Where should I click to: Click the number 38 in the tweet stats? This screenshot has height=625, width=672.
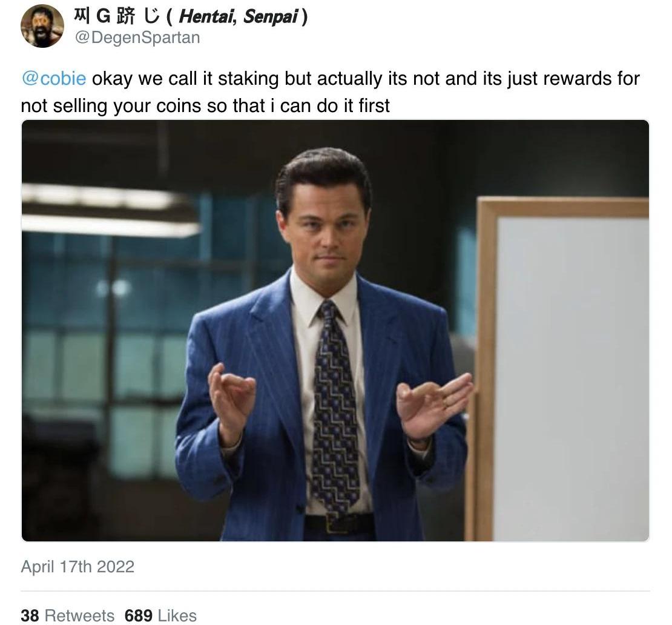click(x=30, y=615)
